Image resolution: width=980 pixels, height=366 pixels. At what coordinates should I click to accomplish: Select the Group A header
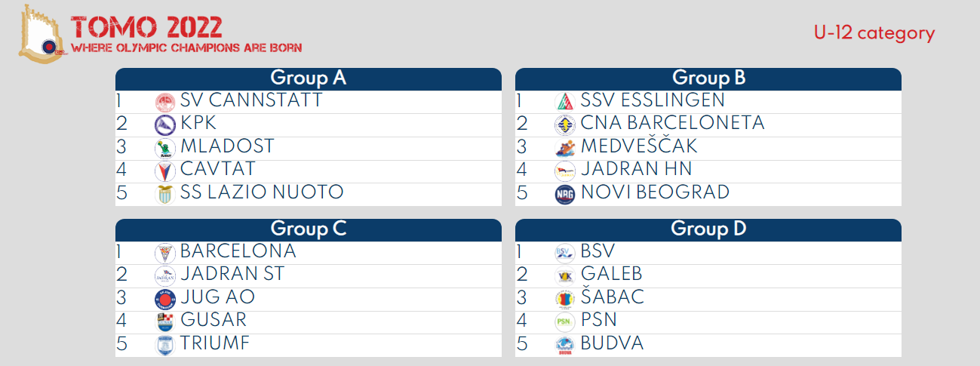coord(308,78)
